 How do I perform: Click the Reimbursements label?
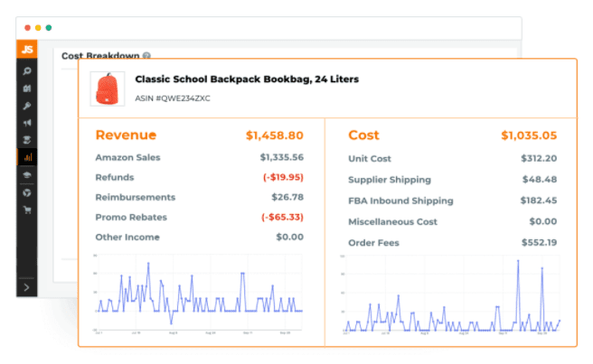(136, 197)
